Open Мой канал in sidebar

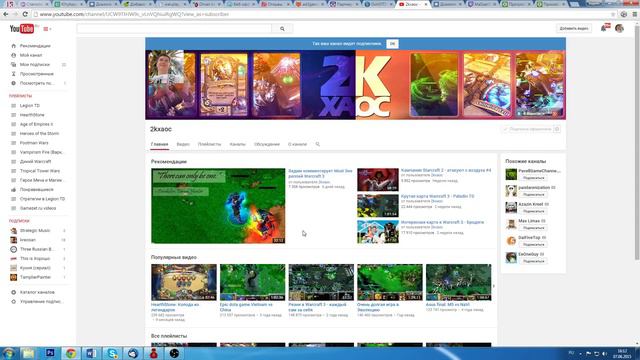click(x=31, y=55)
